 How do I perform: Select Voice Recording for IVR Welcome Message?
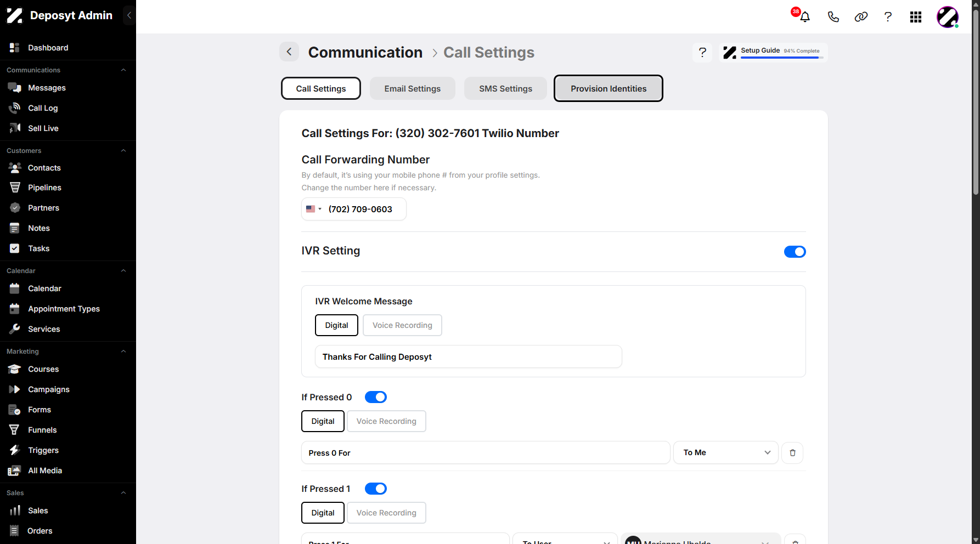[402, 325]
